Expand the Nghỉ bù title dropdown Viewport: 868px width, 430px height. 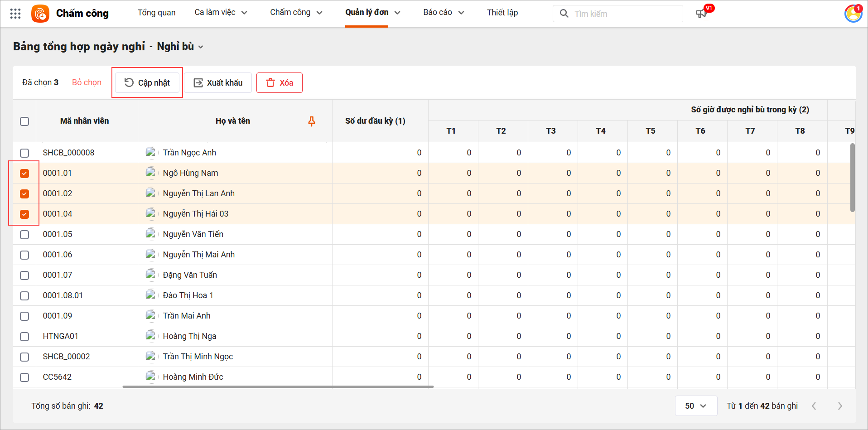coord(201,47)
